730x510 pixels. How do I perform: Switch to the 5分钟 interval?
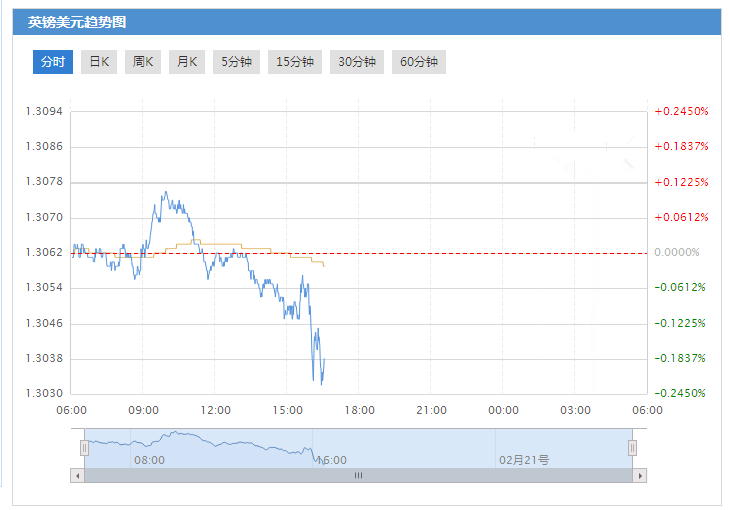[x=236, y=62]
